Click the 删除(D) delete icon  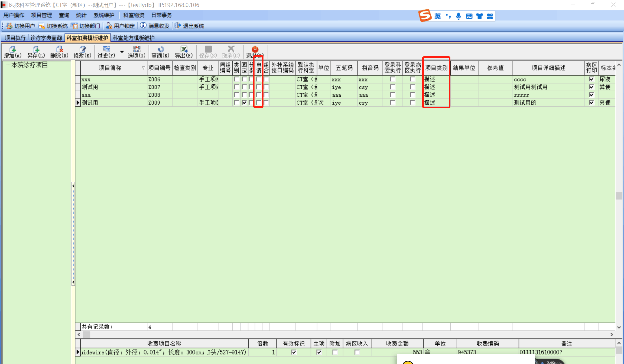tap(59, 49)
